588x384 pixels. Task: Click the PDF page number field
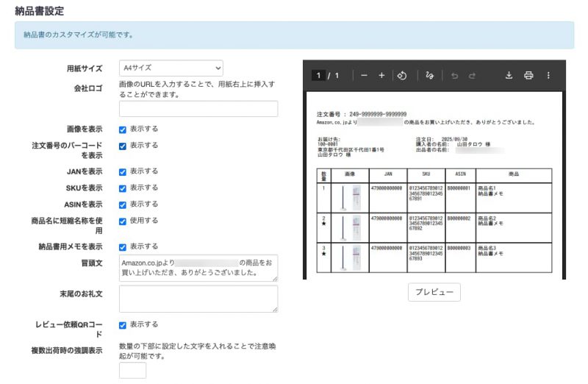tap(318, 76)
